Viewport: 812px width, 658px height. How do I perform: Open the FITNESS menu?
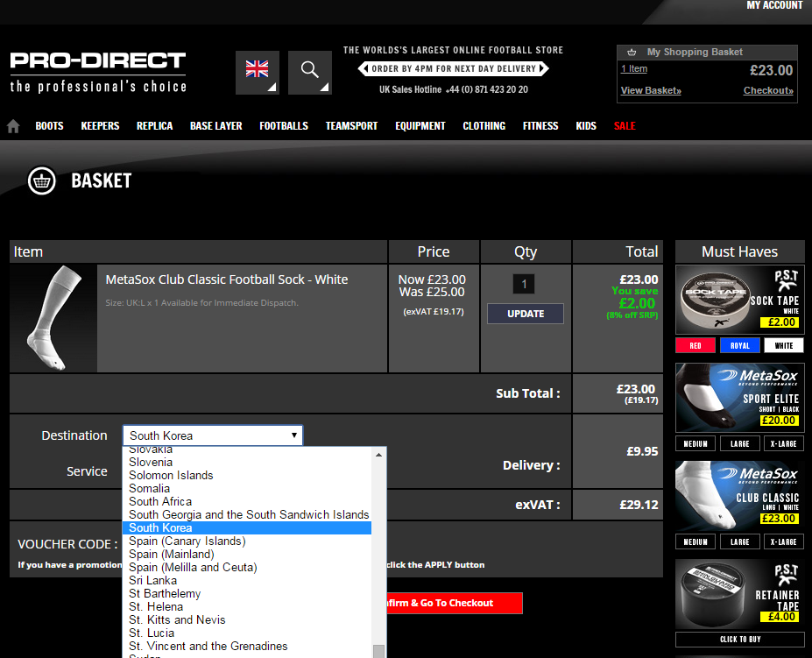point(540,126)
